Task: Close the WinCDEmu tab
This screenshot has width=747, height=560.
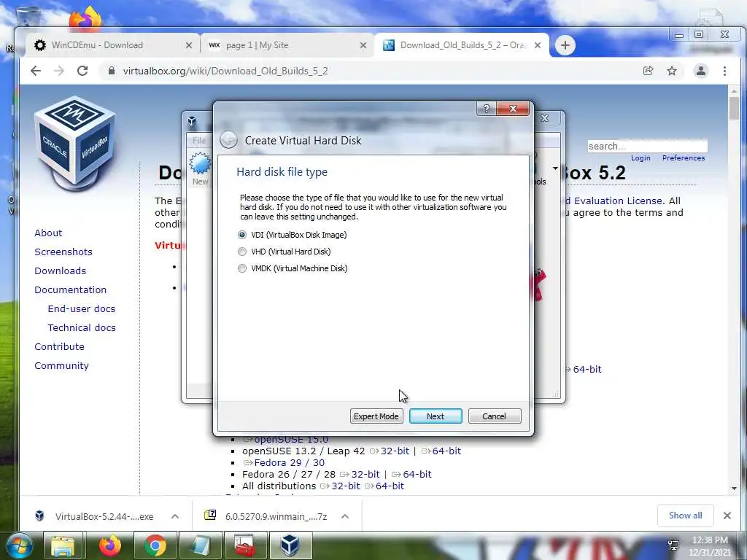Action: pyautogui.click(x=189, y=45)
